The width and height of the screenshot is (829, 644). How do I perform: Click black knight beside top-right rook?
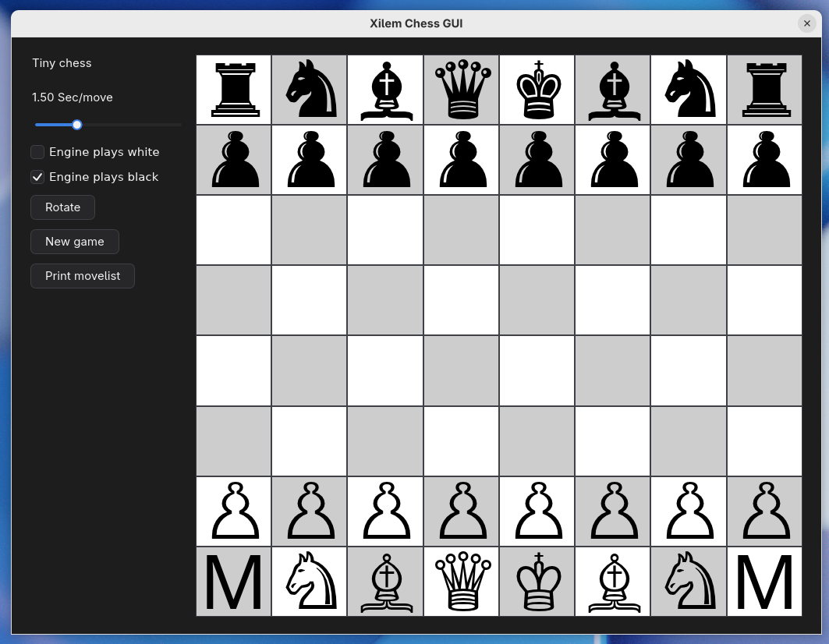[x=689, y=90]
